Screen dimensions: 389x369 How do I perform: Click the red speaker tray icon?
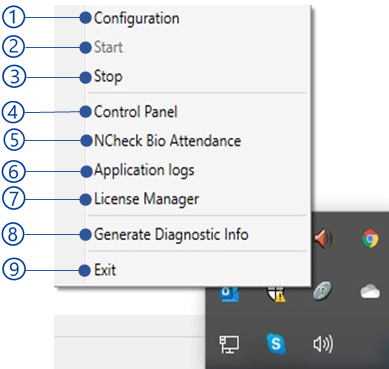[x=323, y=238]
